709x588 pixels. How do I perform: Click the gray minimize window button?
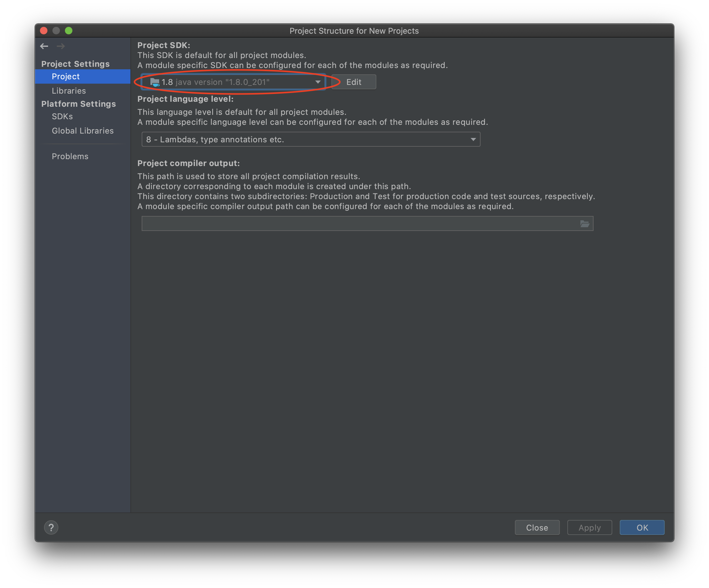pos(56,31)
